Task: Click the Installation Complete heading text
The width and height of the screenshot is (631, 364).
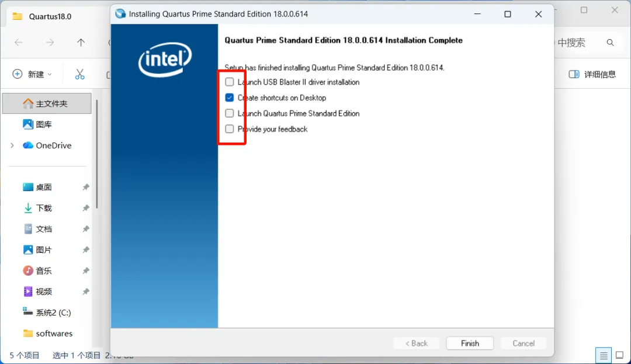Action: [344, 40]
